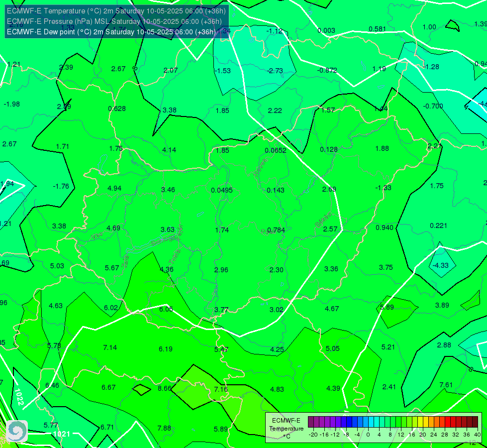Click the Békés county label
487x448 pixels.
pos(323,220)
